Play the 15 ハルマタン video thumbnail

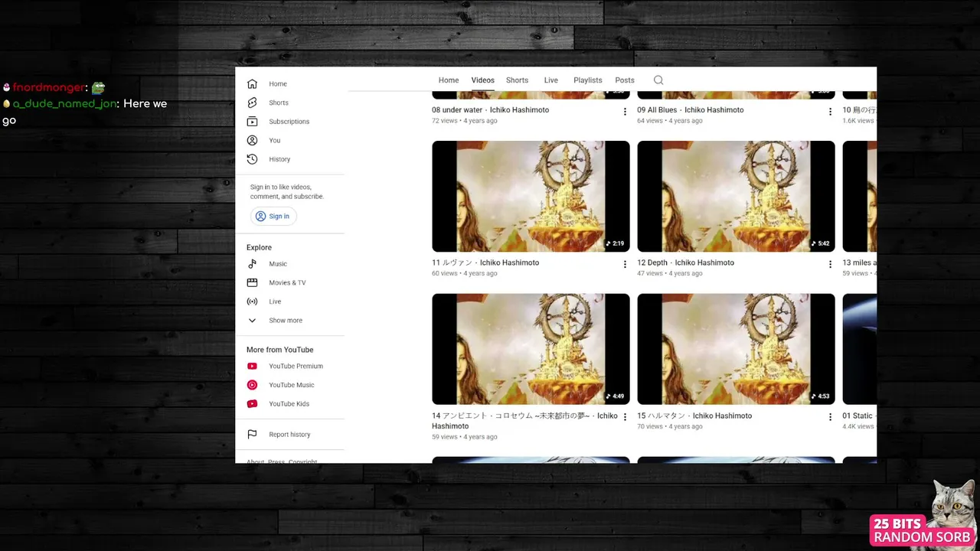736,349
